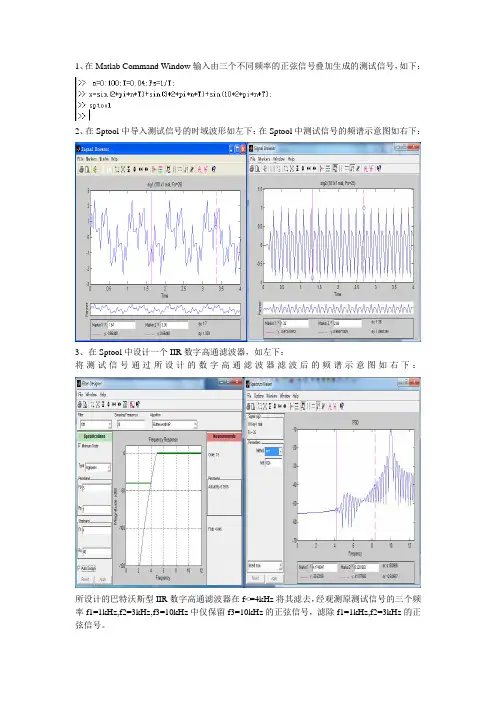Open the filter Type dropdown showing highpass
The image size is (496, 702).
click(98, 468)
